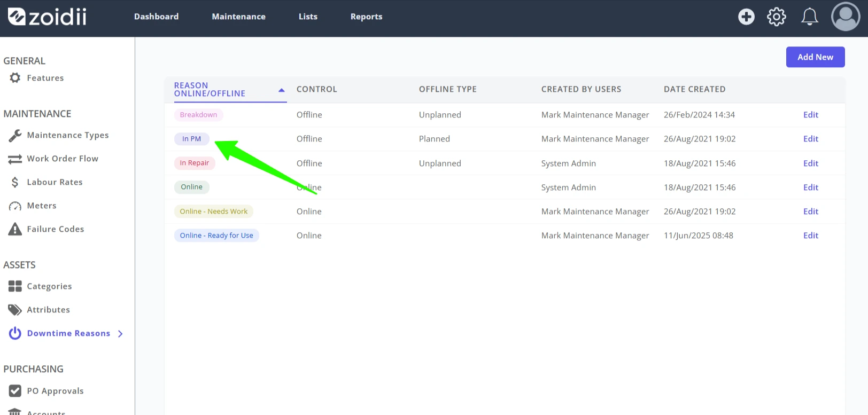The image size is (868, 415).
Task: Go to Attributes page
Action: click(x=48, y=310)
